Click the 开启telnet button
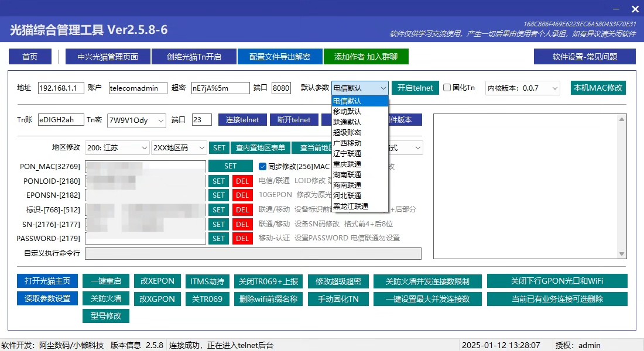 415,88
